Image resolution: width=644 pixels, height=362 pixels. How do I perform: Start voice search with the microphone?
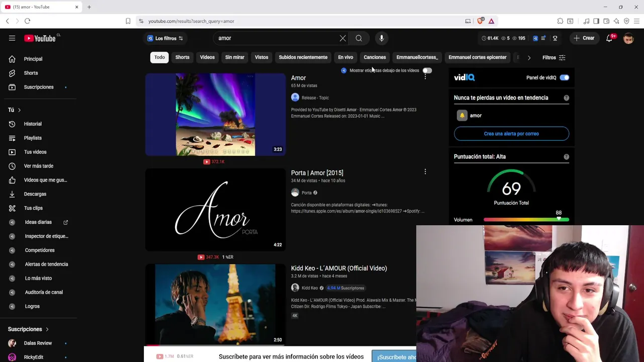[x=381, y=38]
